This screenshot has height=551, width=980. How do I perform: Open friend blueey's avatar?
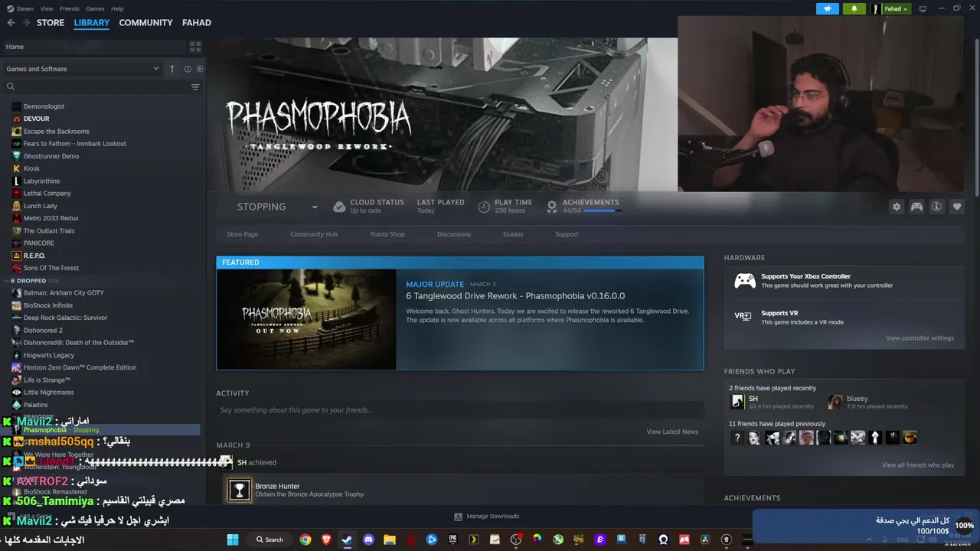pyautogui.click(x=835, y=402)
